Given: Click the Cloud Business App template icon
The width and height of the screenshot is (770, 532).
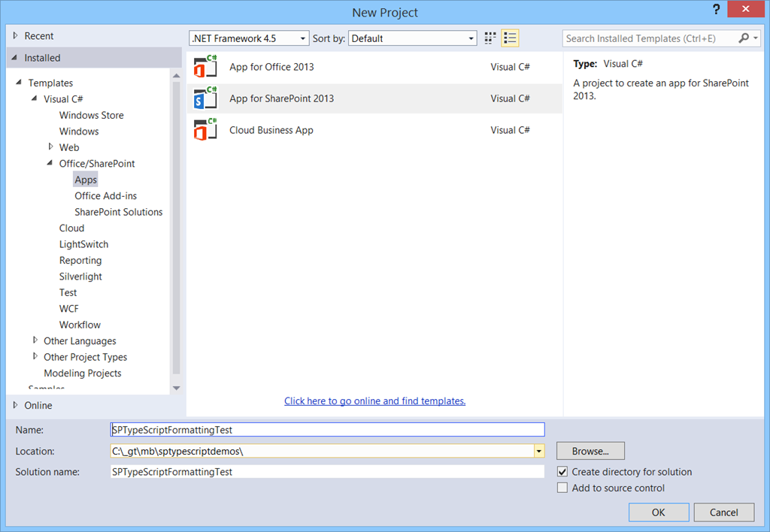Looking at the screenshot, I should click(205, 129).
